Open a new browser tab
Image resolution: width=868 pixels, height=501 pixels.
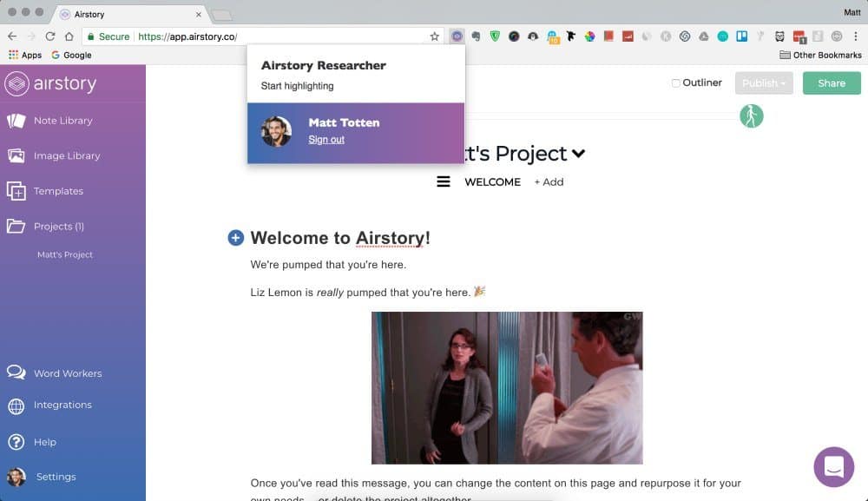[222, 15]
